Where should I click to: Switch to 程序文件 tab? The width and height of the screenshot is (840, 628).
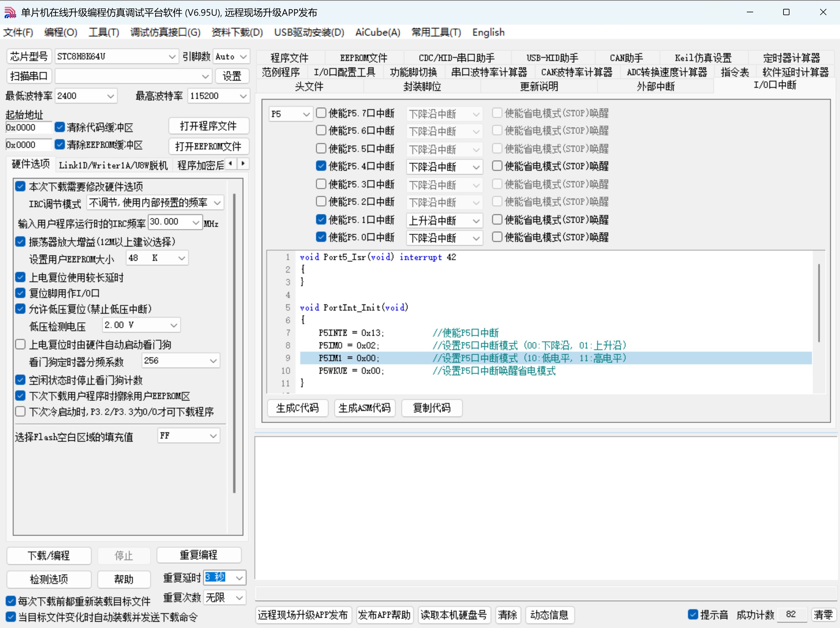click(x=290, y=58)
